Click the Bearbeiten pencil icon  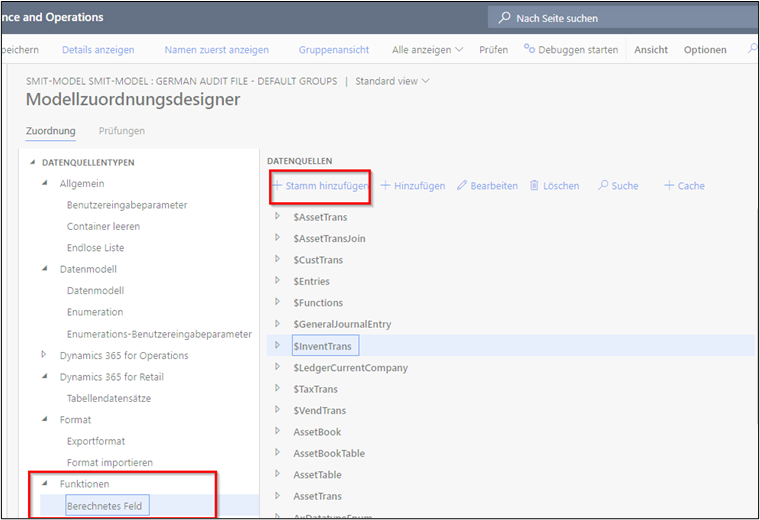(463, 186)
